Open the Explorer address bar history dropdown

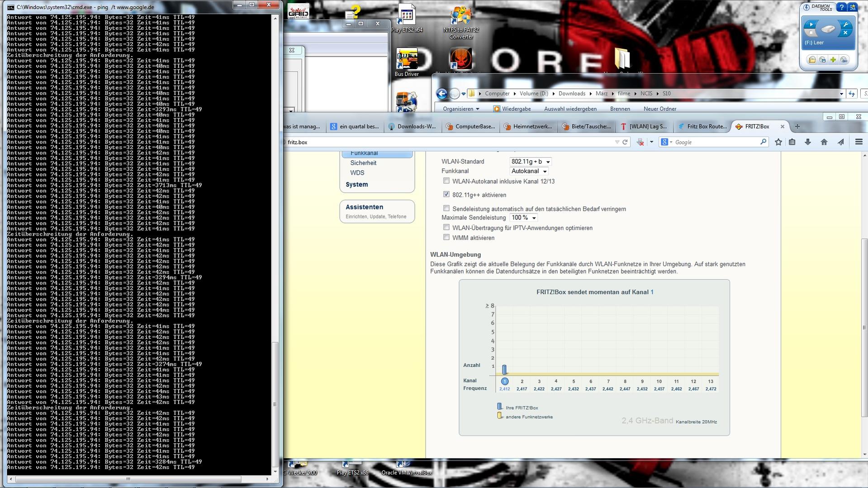(841, 94)
